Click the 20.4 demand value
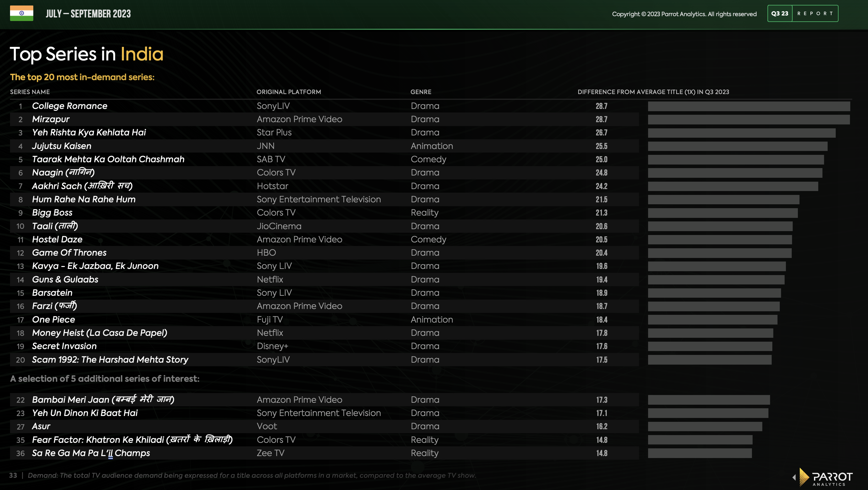 pos(602,253)
